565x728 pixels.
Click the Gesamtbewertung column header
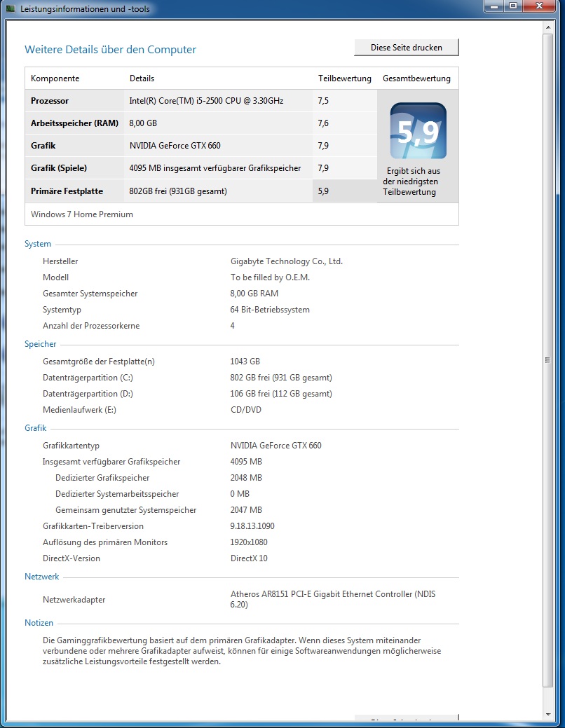(x=417, y=78)
